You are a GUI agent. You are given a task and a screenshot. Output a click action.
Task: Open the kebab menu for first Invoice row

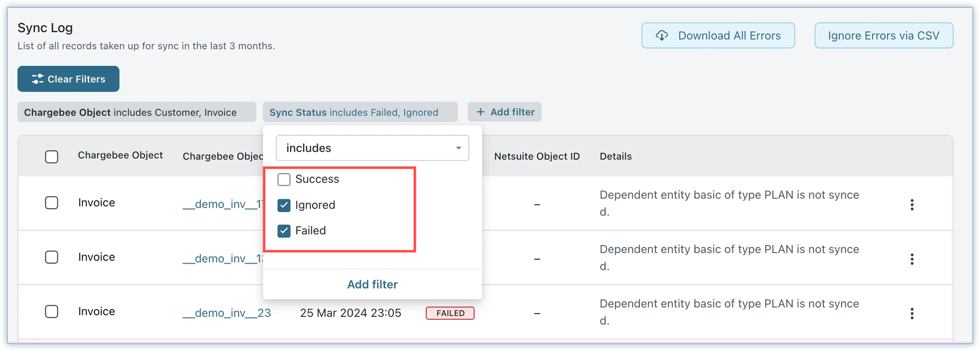click(912, 205)
